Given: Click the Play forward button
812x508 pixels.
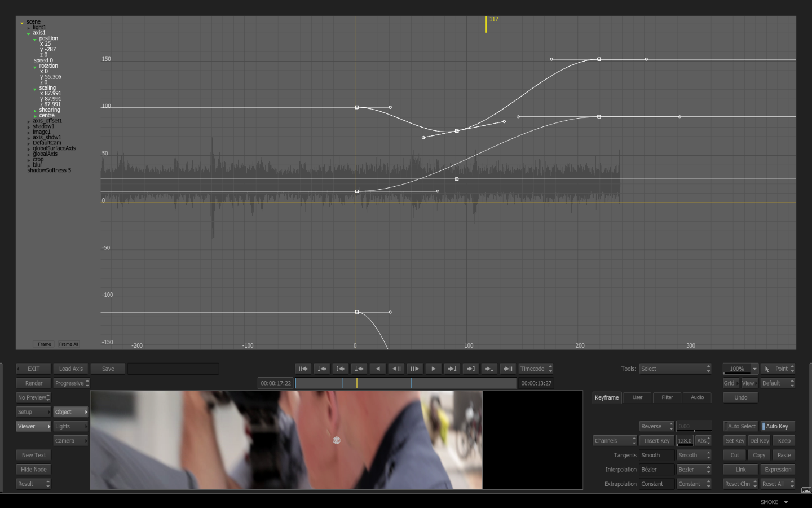Looking at the screenshot, I should [433, 369].
